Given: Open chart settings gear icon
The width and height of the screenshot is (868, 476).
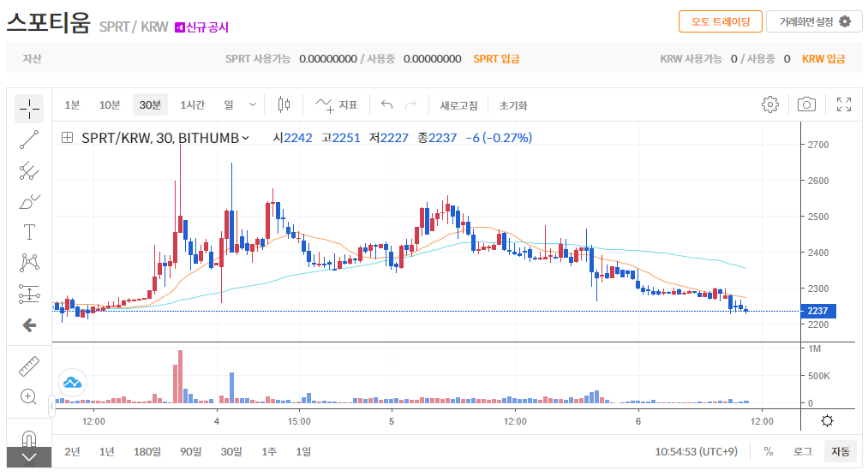Looking at the screenshot, I should (770, 104).
